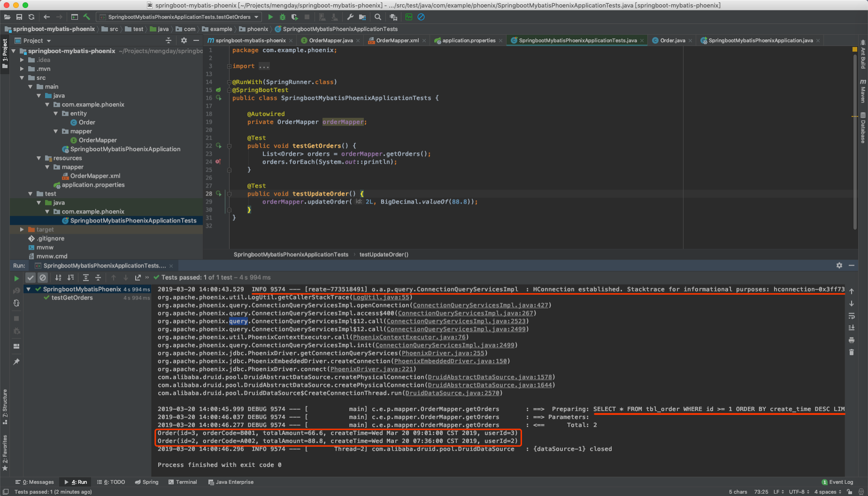
Task: Print console output with the printer icon
Action: (x=852, y=340)
